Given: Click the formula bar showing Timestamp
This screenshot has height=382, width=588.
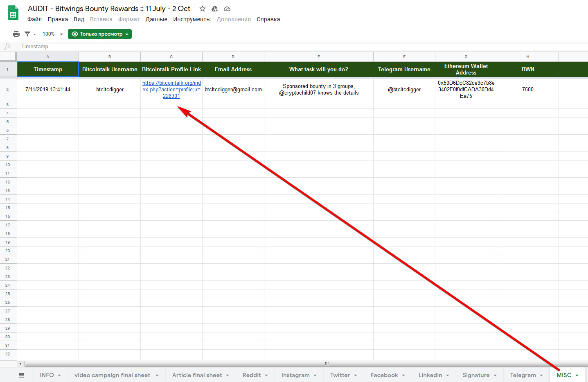Looking at the screenshot, I should click(303, 47).
